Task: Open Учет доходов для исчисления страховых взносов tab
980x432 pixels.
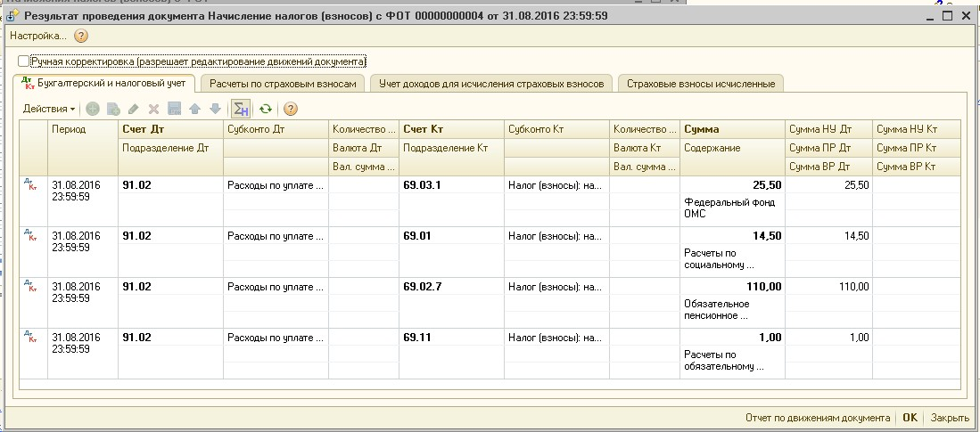Action: coord(491,84)
